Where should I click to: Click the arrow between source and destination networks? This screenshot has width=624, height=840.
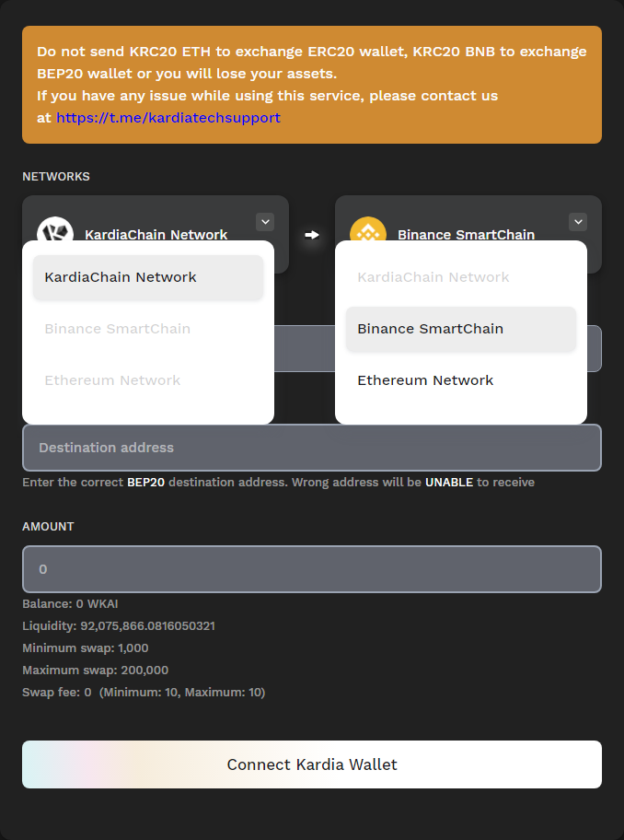coord(311,235)
